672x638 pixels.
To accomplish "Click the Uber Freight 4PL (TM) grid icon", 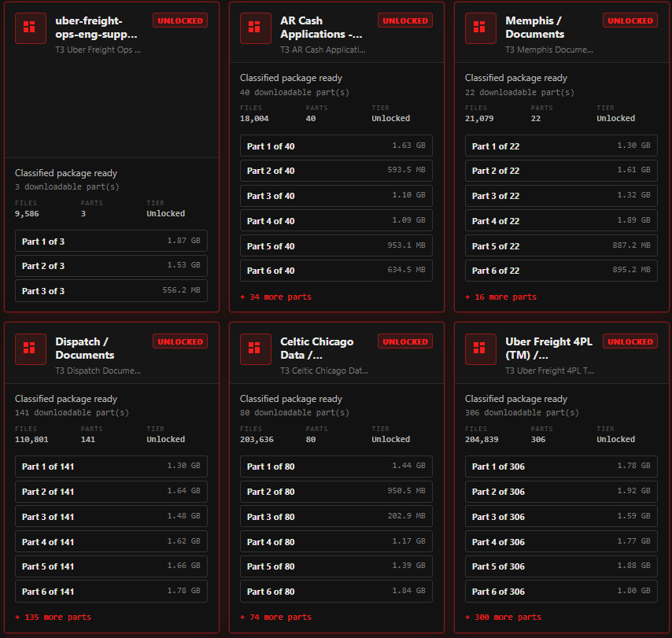I will click(481, 349).
